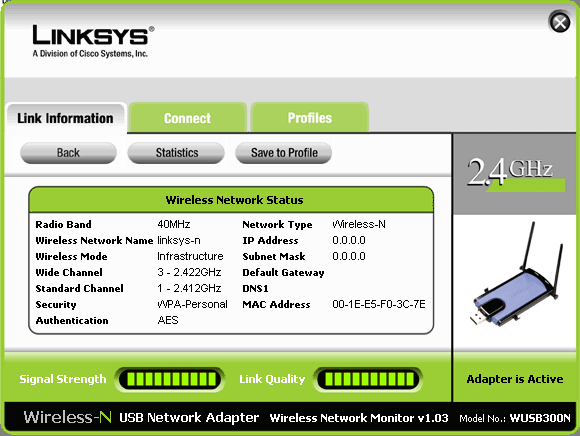Click the Adapter is Active status
This screenshot has height=436, width=580.
[515, 379]
